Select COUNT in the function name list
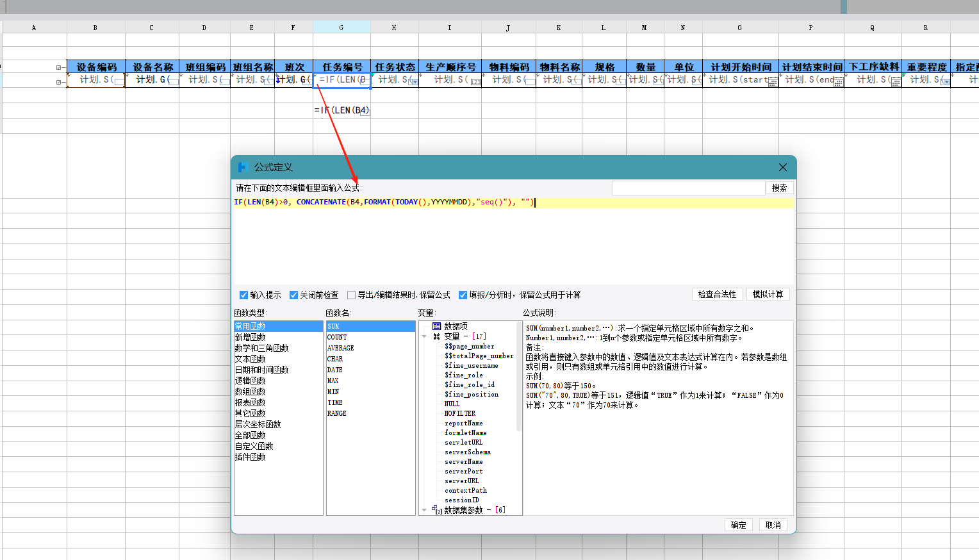 (x=337, y=337)
